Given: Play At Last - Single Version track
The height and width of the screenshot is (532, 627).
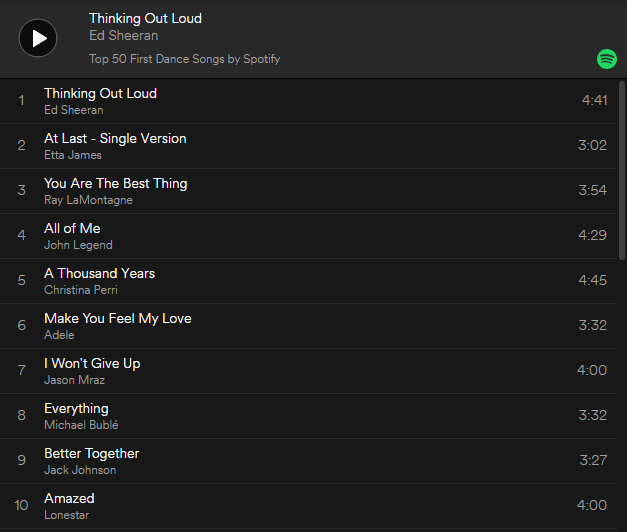Looking at the screenshot, I should coord(115,138).
